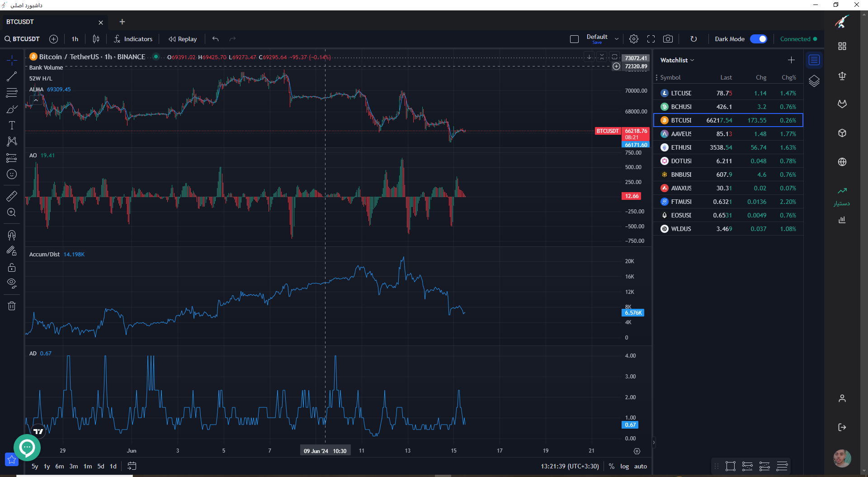Image resolution: width=868 pixels, height=477 pixels.
Task: Open the chart layout selector square
Action: click(574, 39)
